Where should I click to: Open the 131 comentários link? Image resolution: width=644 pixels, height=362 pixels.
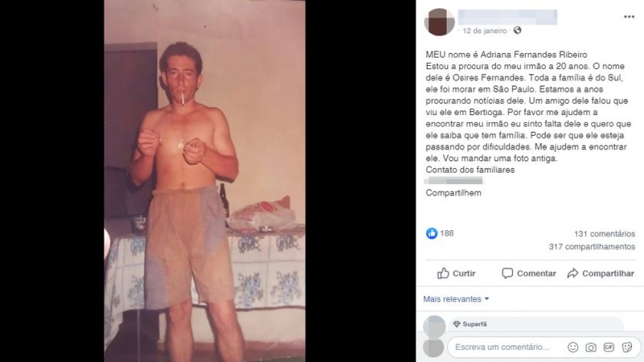point(605,234)
